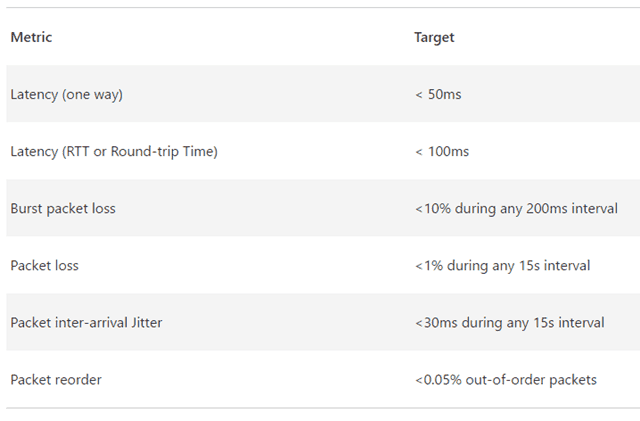This screenshot has height=421, width=640.
Task: Click the Metric column header
Action: [x=31, y=38]
